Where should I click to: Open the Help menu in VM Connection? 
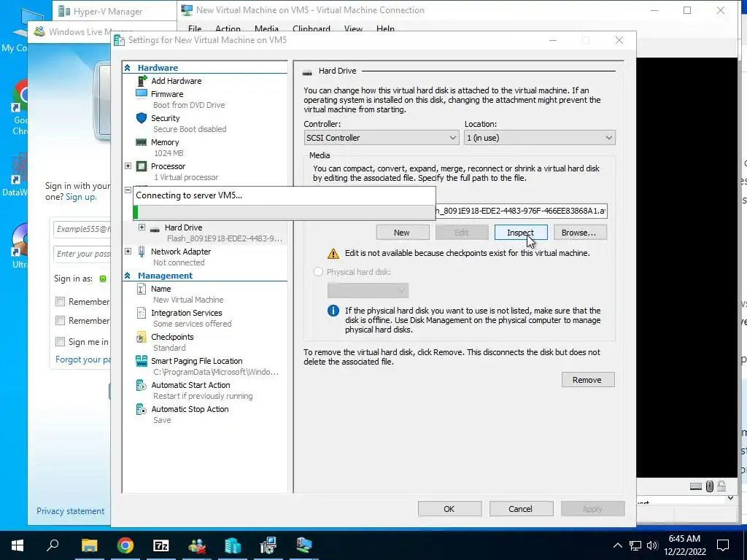pos(385,28)
